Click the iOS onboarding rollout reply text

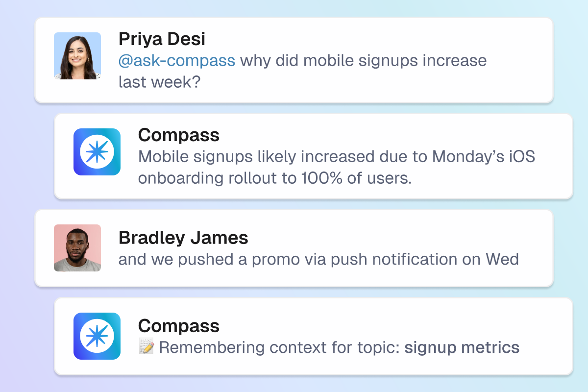point(336,157)
